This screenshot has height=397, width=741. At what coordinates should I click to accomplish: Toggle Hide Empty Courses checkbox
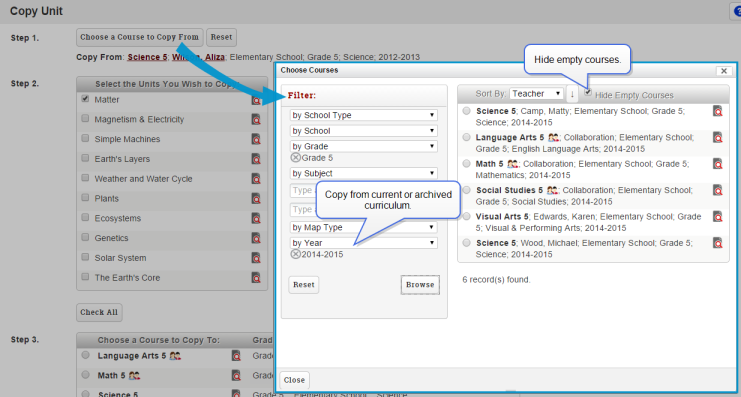point(588,93)
